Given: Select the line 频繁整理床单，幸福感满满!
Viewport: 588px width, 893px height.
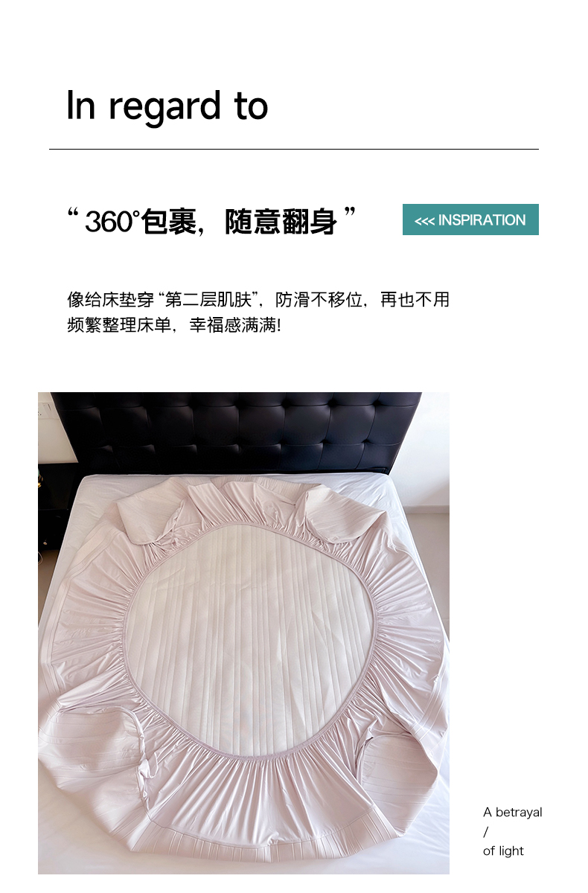Looking at the screenshot, I should (x=174, y=325).
